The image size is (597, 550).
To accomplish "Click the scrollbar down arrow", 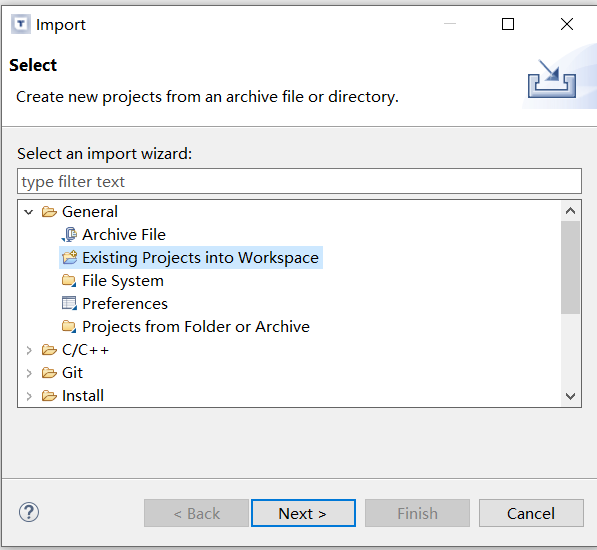I will [570, 396].
